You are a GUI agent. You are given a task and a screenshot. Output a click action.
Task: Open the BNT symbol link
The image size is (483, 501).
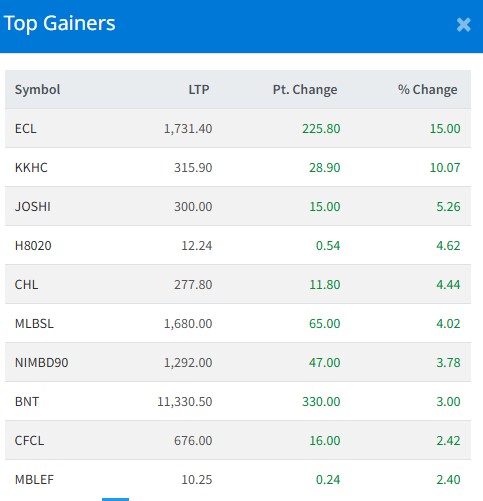(x=27, y=401)
